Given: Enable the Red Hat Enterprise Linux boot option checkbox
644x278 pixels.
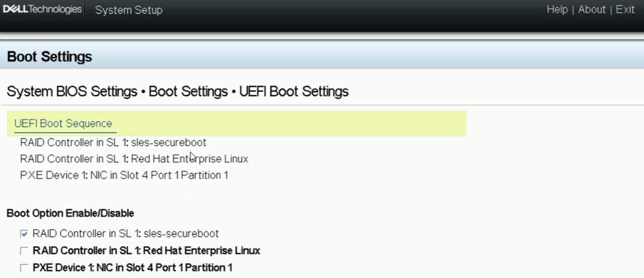Looking at the screenshot, I should (24, 251).
